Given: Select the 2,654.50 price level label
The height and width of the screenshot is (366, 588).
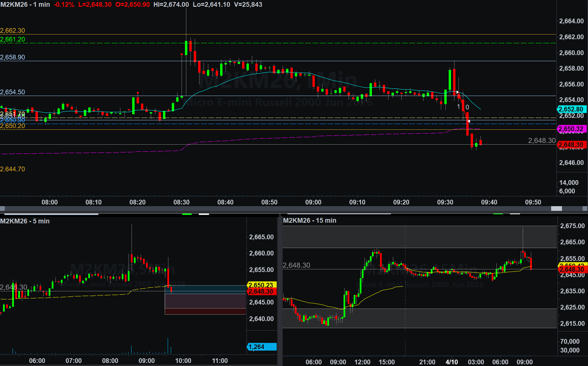Looking at the screenshot, I should pyautogui.click(x=13, y=92).
